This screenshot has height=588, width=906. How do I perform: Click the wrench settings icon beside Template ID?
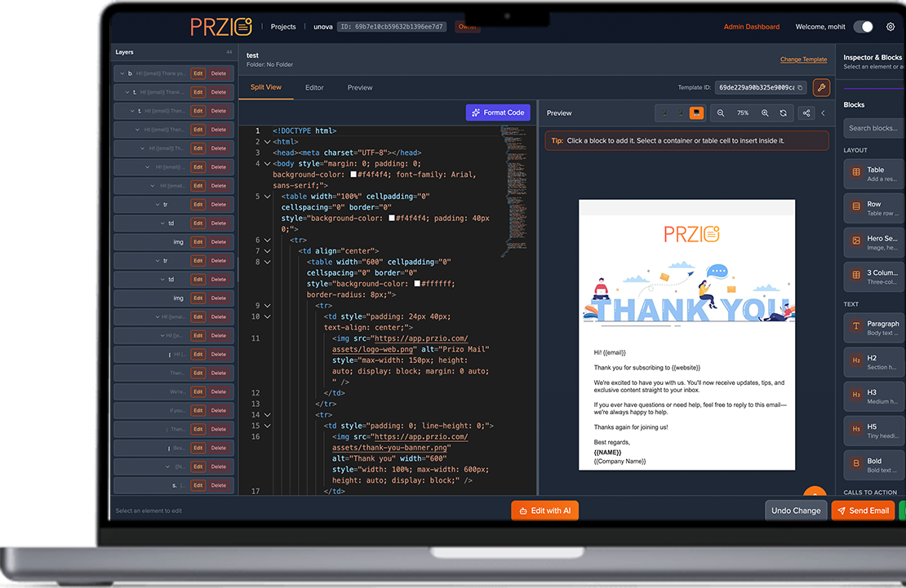821,87
